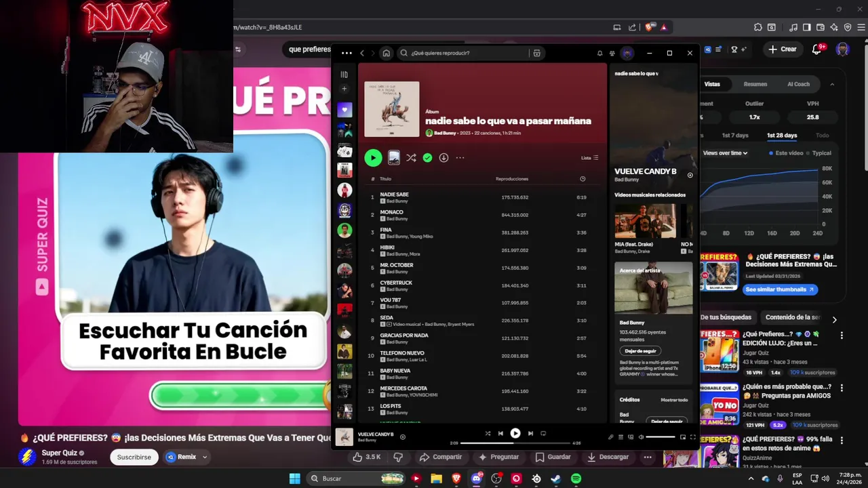Open MIA (feat. Drake) music video thumbnail
Viewport: 868px width, 488px height.
tap(645, 221)
